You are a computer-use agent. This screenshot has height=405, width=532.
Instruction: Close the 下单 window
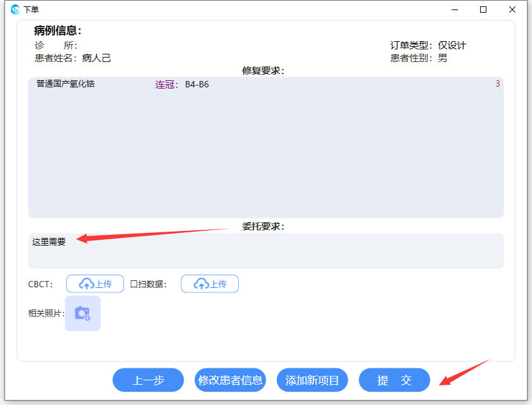click(x=512, y=9)
